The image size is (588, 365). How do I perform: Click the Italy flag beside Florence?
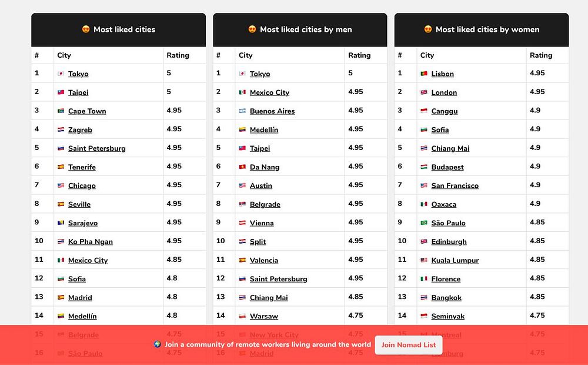pyautogui.click(x=424, y=278)
